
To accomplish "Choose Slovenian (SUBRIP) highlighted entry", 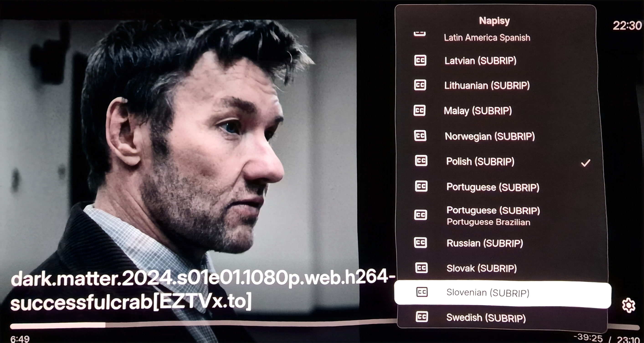I will click(x=488, y=293).
